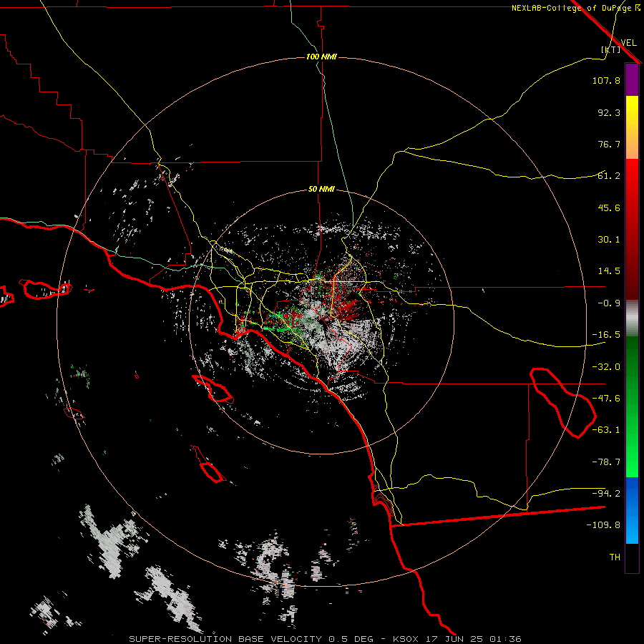Click the -94.2 velocity scale value

[x=606, y=493]
